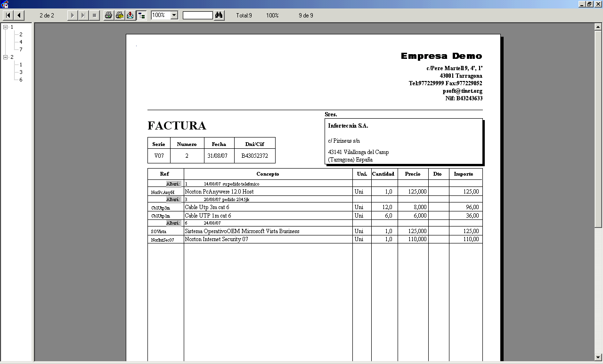Select child item 7 in group tree

[x=21, y=49]
